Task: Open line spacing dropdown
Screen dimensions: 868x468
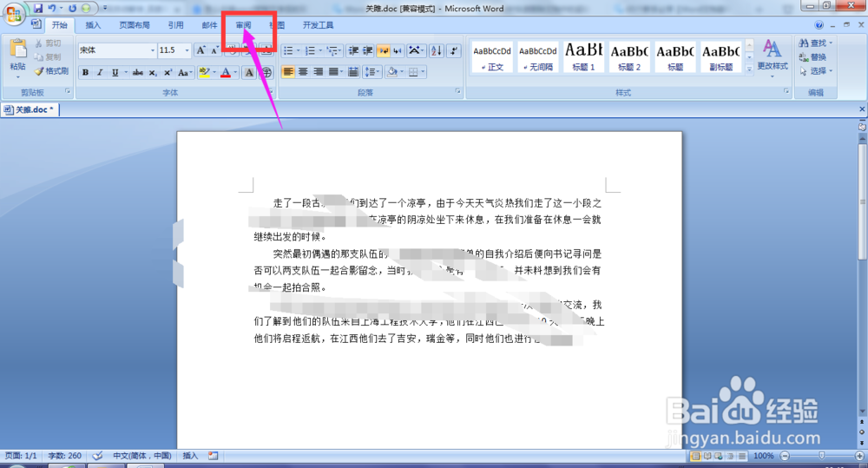Action: click(x=372, y=71)
